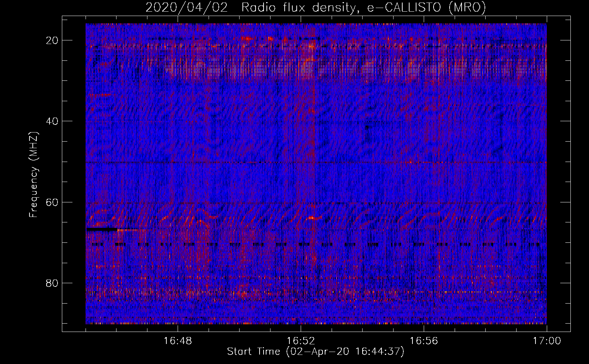Viewport: 589px width, 364px height.
Task: Click the 40 MHz frequency tick label
Action: [52, 121]
